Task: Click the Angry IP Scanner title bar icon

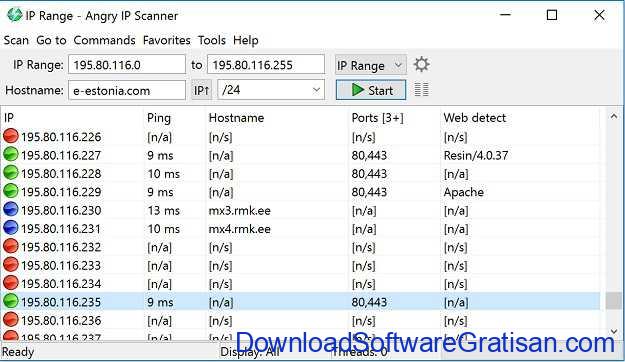Action: (x=14, y=15)
